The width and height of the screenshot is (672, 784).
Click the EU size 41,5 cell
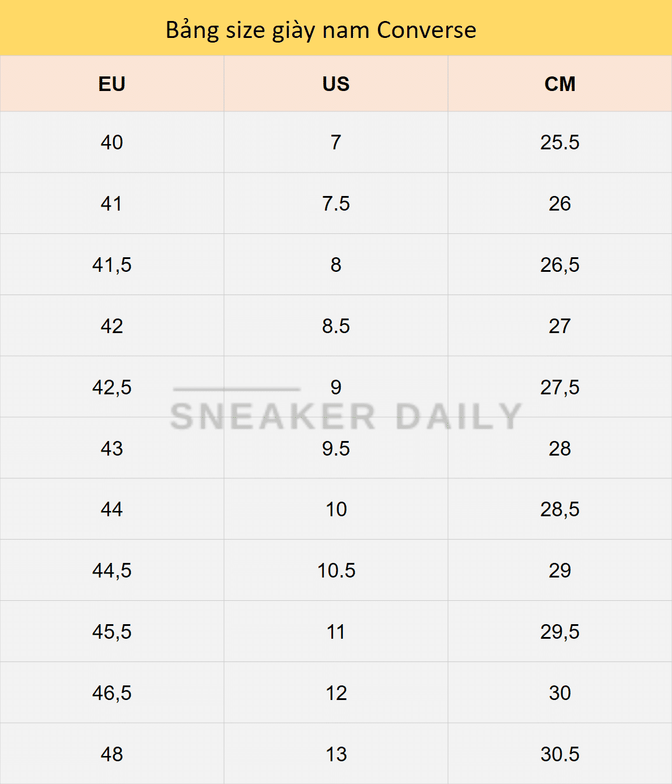pos(112,265)
